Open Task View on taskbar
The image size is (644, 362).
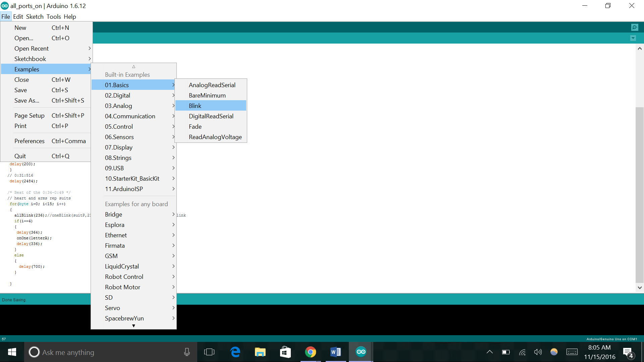pyautogui.click(x=209, y=352)
